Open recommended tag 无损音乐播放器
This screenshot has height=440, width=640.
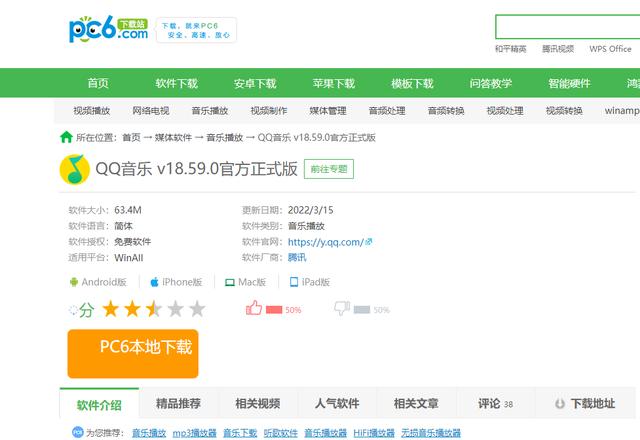(431, 433)
